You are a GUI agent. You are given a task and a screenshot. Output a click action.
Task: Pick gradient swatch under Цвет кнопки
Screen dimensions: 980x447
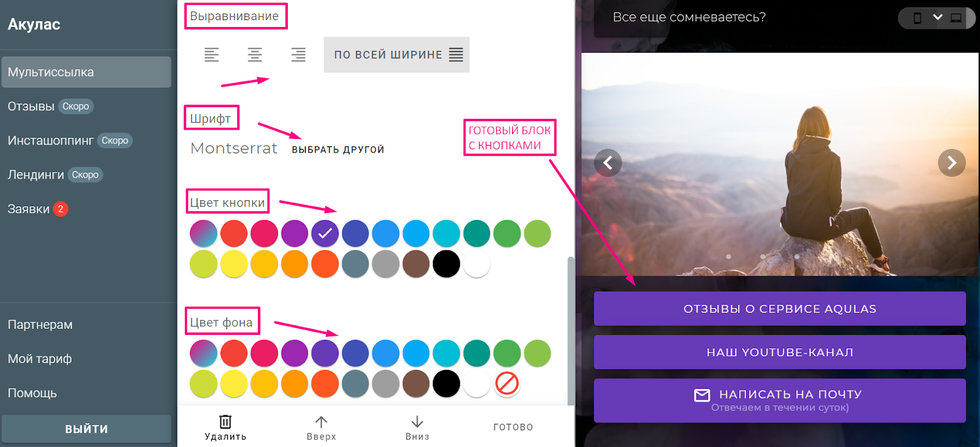[203, 233]
